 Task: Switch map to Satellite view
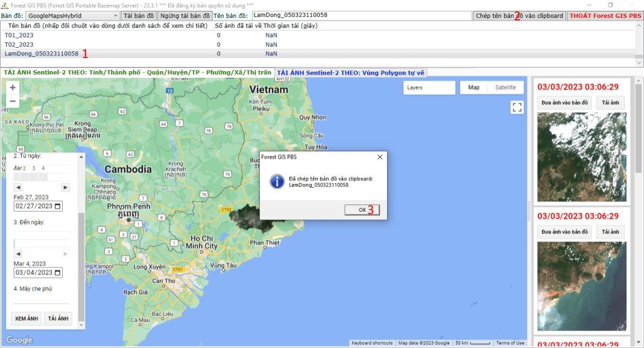click(505, 87)
